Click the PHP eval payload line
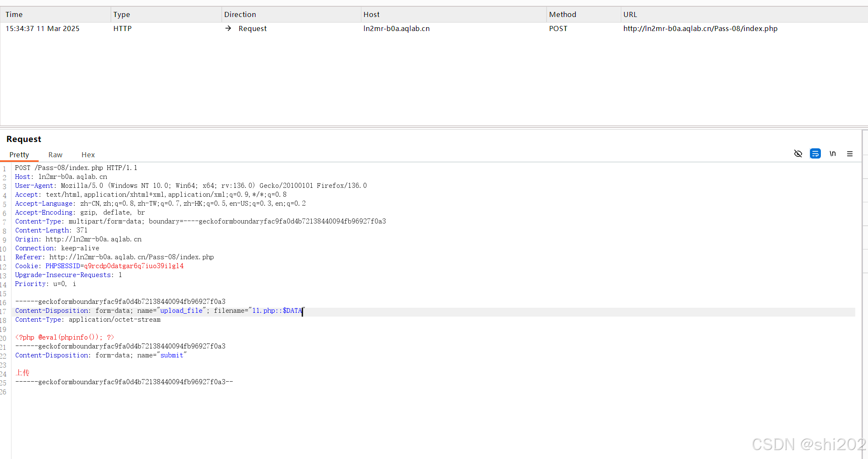Image resolution: width=868 pixels, height=459 pixels. pos(65,337)
